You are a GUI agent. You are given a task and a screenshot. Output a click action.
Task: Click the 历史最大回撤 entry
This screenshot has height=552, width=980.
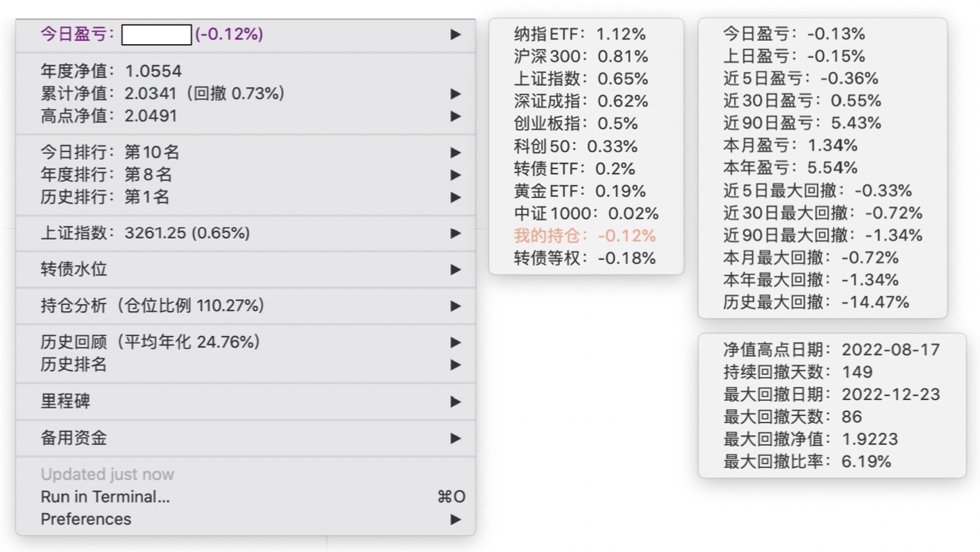pyautogui.click(x=816, y=302)
